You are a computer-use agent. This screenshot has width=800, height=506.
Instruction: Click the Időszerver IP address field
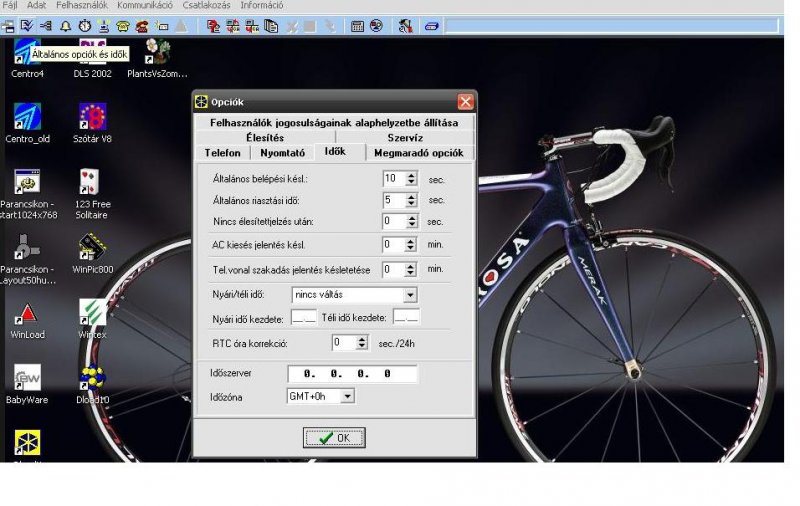[352, 374]
